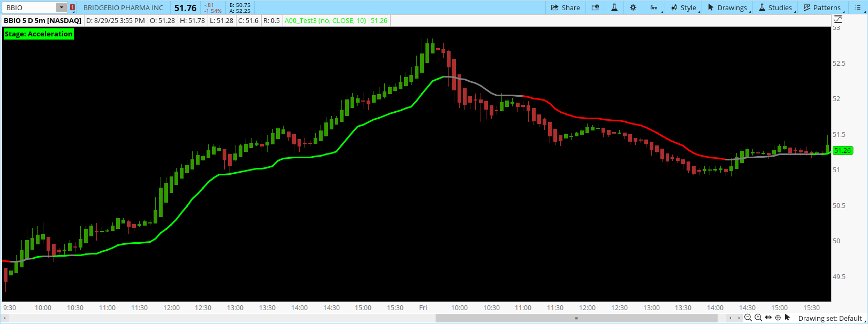The image size is (868, 324).
Task: Click the price axis scale icon above the axis
Action: (838, 19)
